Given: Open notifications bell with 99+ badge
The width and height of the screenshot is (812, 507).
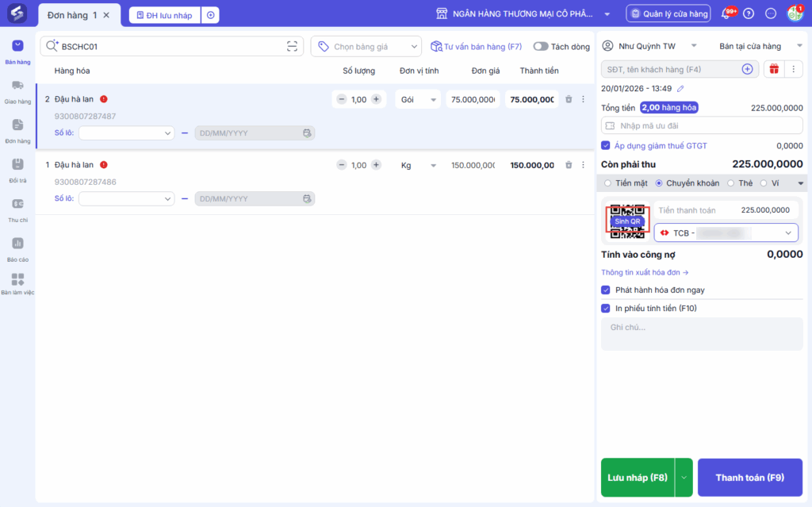Looking at the screenshot, I should coord(726,14).
